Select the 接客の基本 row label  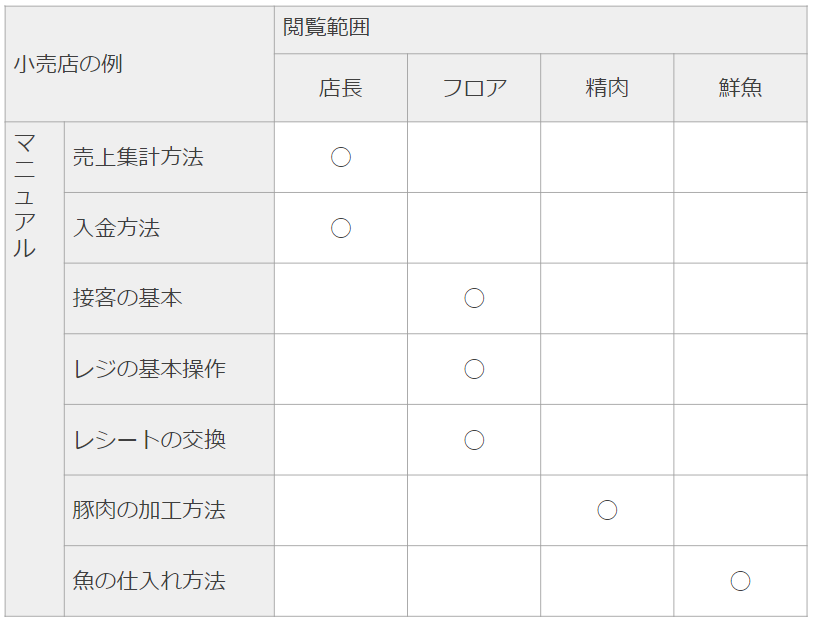[x=128, y=298]
